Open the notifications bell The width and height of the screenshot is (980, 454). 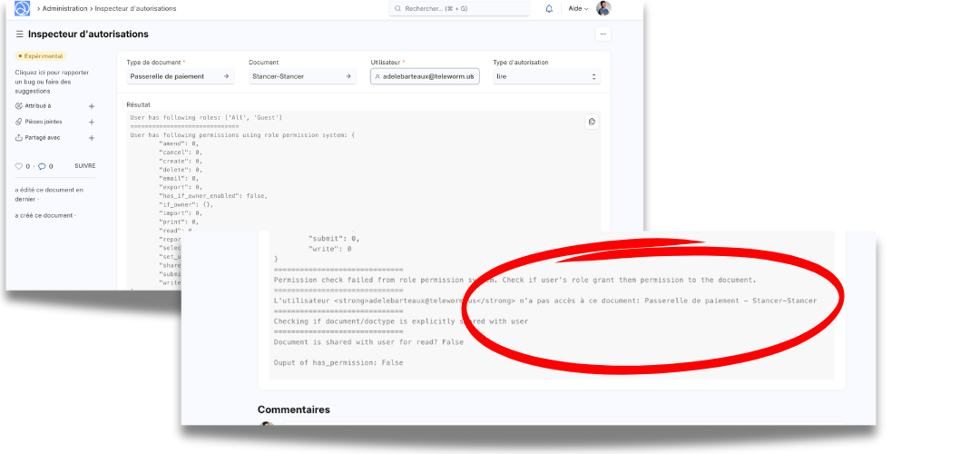coord(549,8)
